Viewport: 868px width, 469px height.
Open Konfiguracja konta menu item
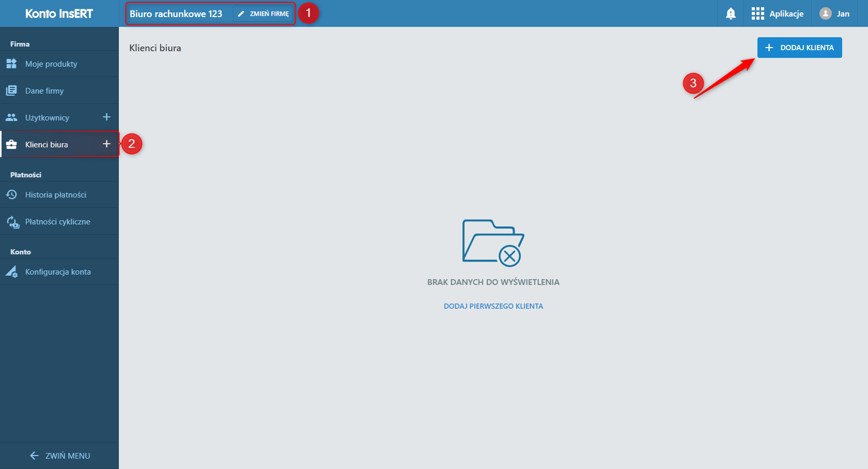(x=59, y=271)
